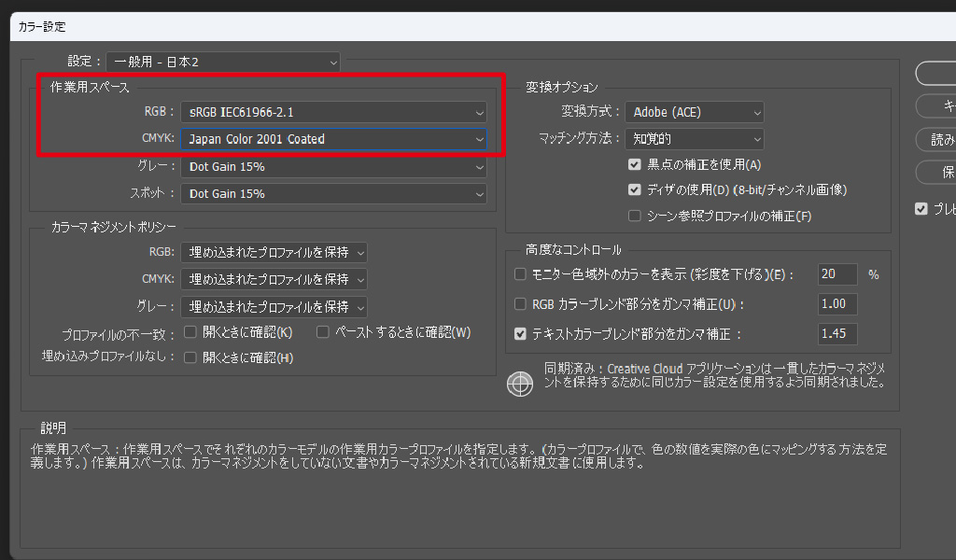
Task: Open the マッチング方法 知覚的 dropdown
Action: (x=695, y=139)
